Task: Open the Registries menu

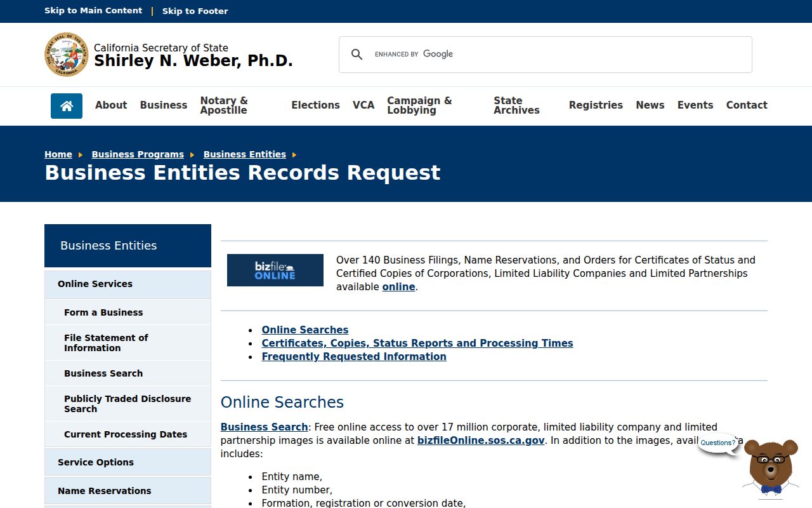Action: [596, 105]
